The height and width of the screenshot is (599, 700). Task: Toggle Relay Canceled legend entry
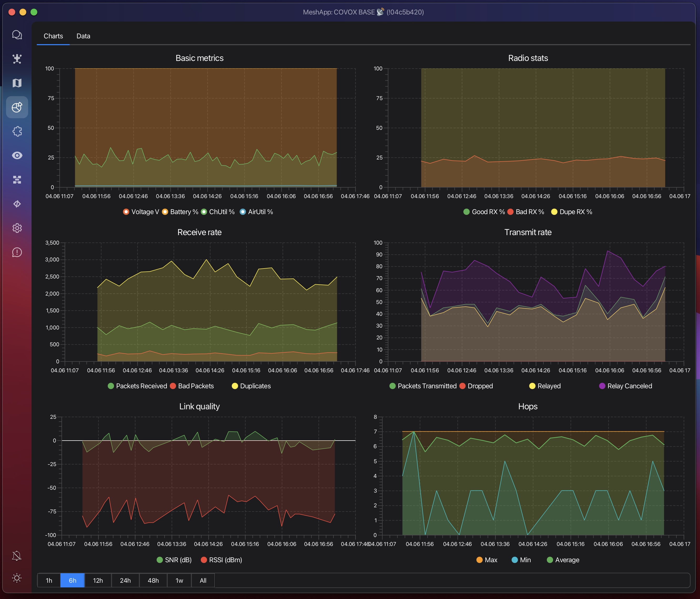625,386
